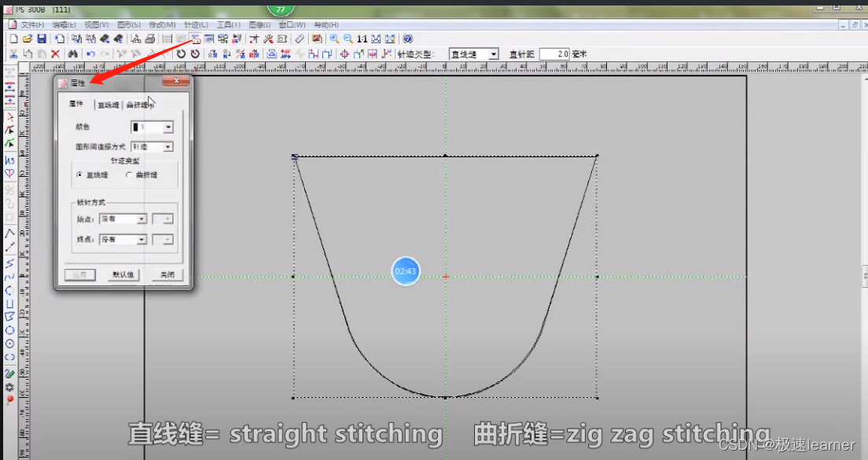The width and height of the screenshot is (868, 460).
Task: Select the 直线缝 straight stitching radio button
Action: click(x=79, y=175)
